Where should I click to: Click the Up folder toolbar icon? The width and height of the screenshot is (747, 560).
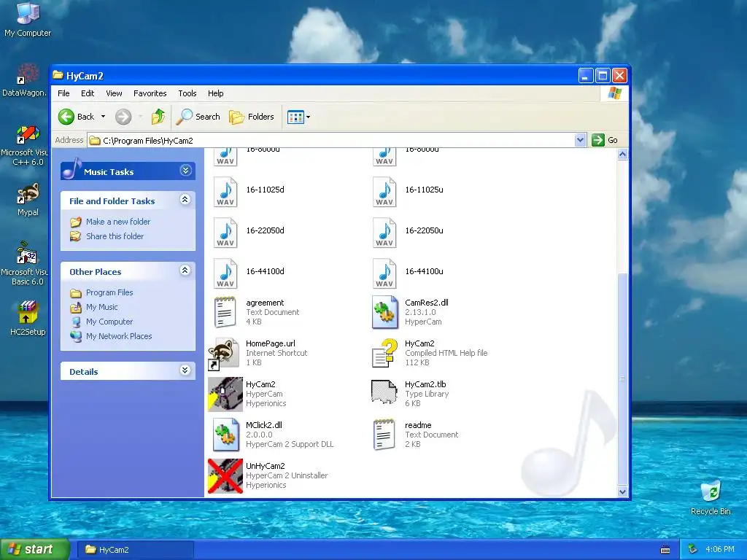click(x=158, y=117)
